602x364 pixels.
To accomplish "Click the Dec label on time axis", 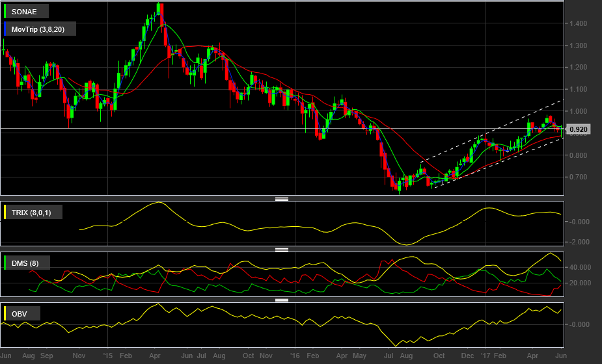I will [x=467, y=356].
